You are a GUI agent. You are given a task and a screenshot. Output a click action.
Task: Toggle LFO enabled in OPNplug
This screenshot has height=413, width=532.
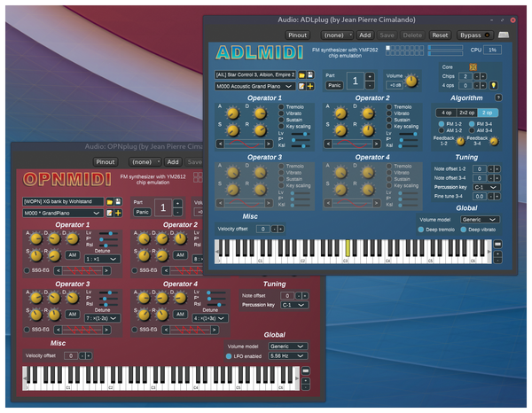229,356
